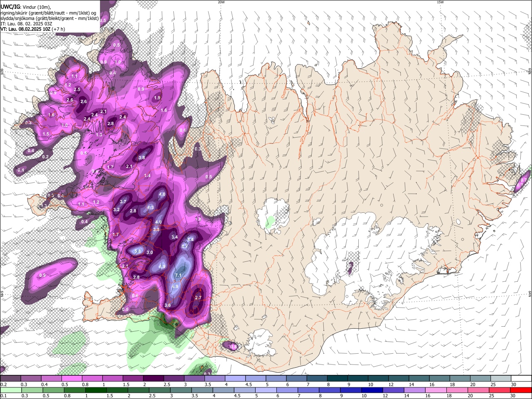Click the 'UWC/IG: Vindur (10m)' title text
This screenshot has height=399, width=532.
26,7
